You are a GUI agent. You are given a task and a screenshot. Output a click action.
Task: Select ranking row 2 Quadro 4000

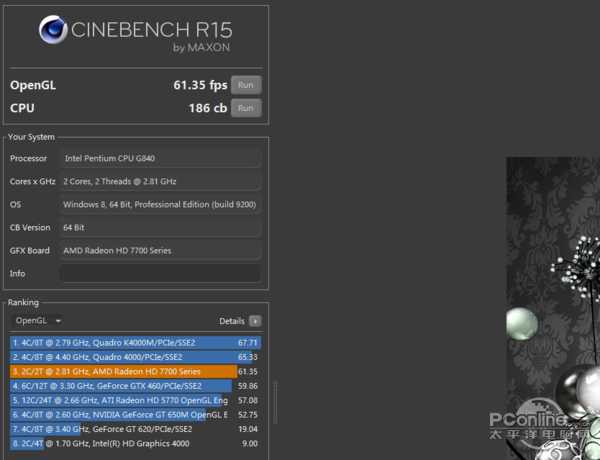(135, 357)
